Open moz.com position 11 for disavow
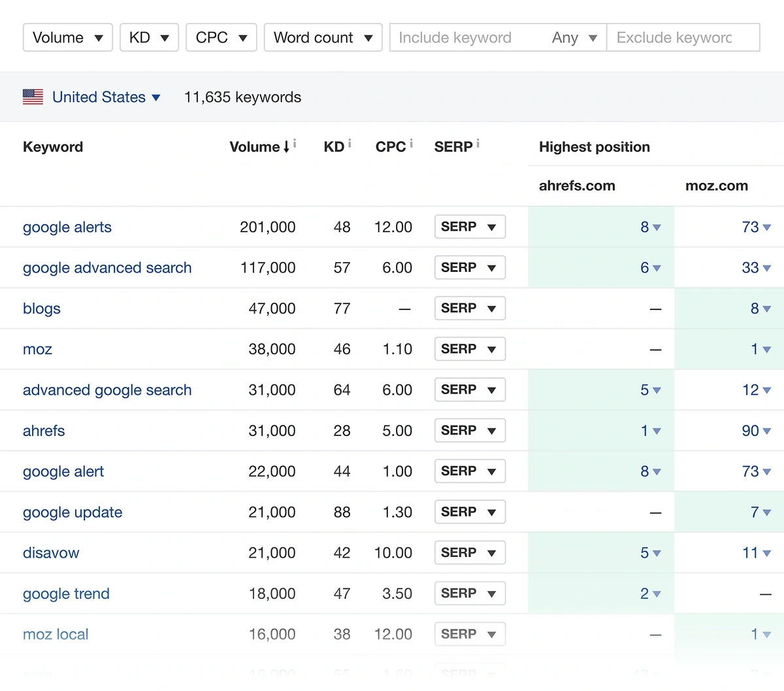The height and width of the screenshot is (691, 784). [757, 552]
